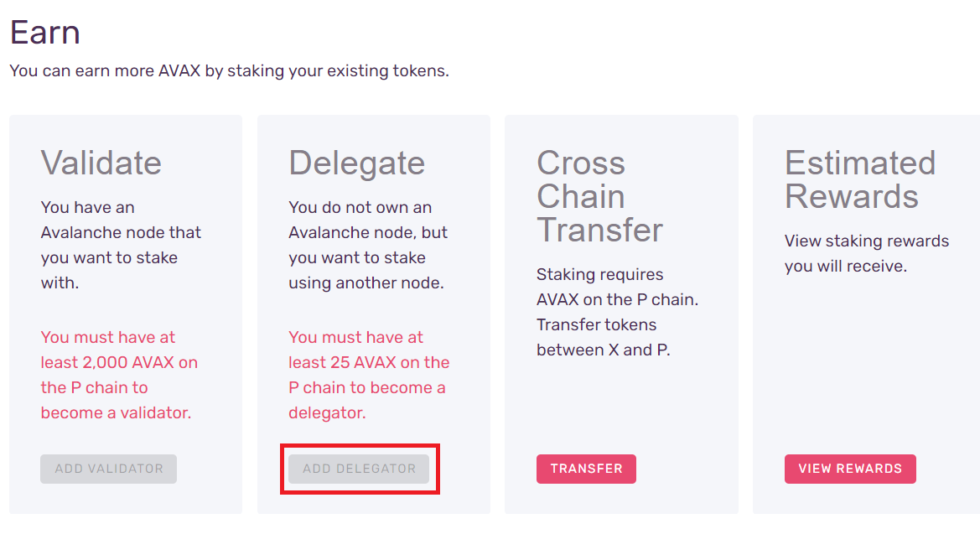This screenshot has width=980, height=560.
Task: Click the Delegate card title
Action: point(357,163)
